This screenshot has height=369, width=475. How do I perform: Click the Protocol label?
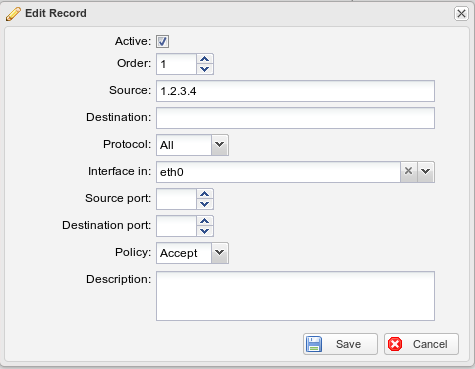127,144
